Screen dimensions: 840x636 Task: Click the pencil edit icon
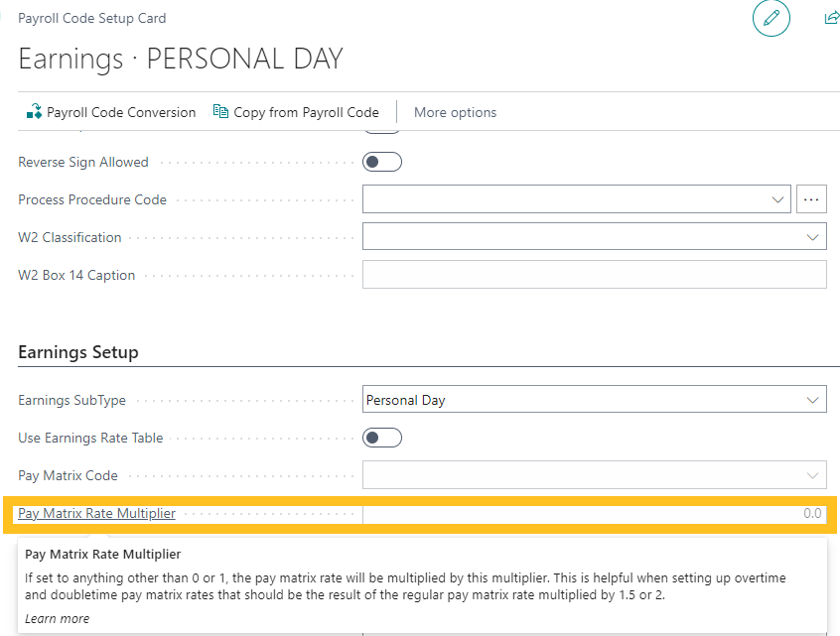[770, 19]
